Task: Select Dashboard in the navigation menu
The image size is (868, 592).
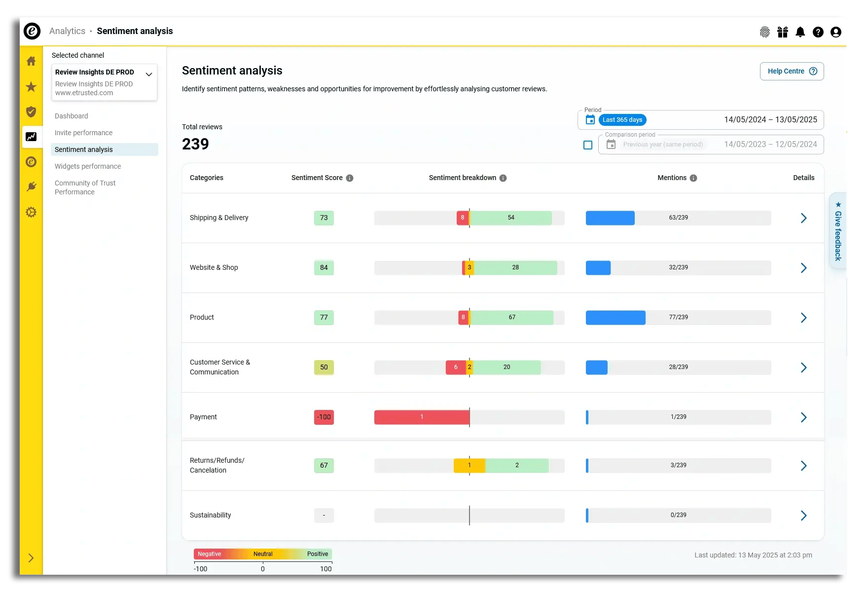Action: (x=71, y=116)
